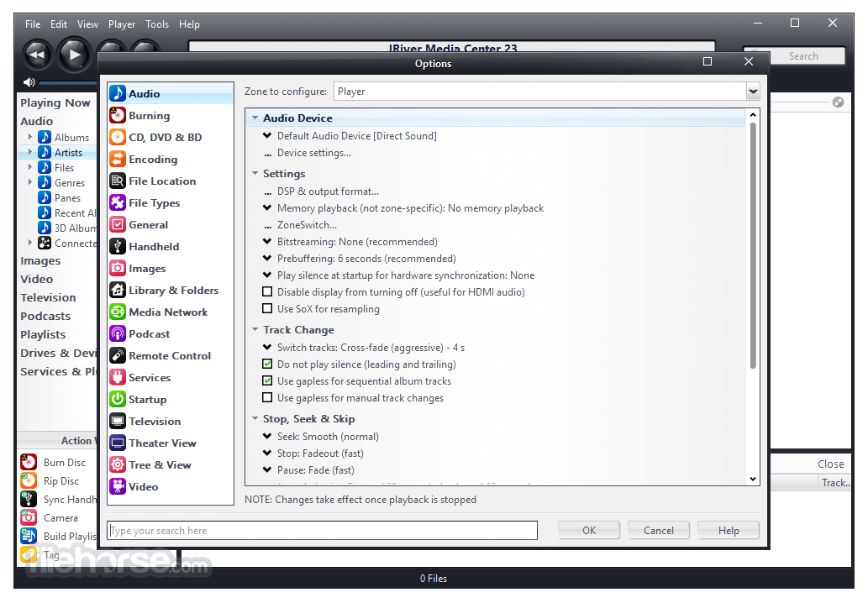
Task: Open Library & Folders options
Action: click(165, 291)
